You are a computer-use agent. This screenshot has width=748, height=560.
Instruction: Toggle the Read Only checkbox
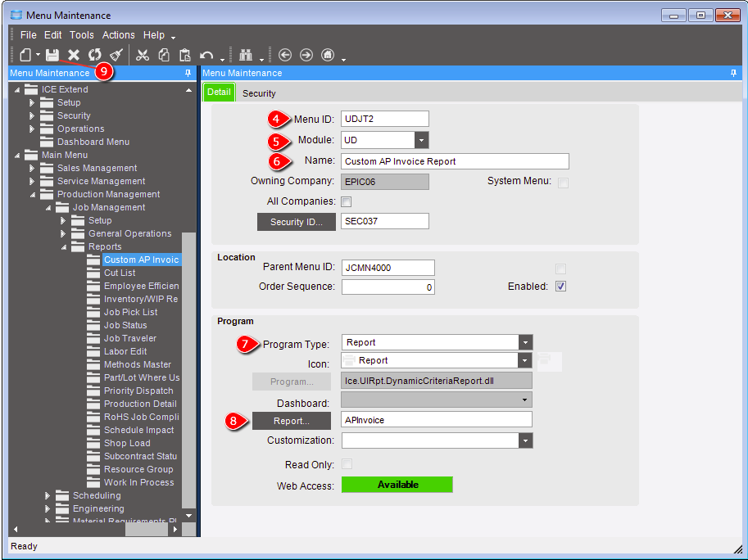347,464
